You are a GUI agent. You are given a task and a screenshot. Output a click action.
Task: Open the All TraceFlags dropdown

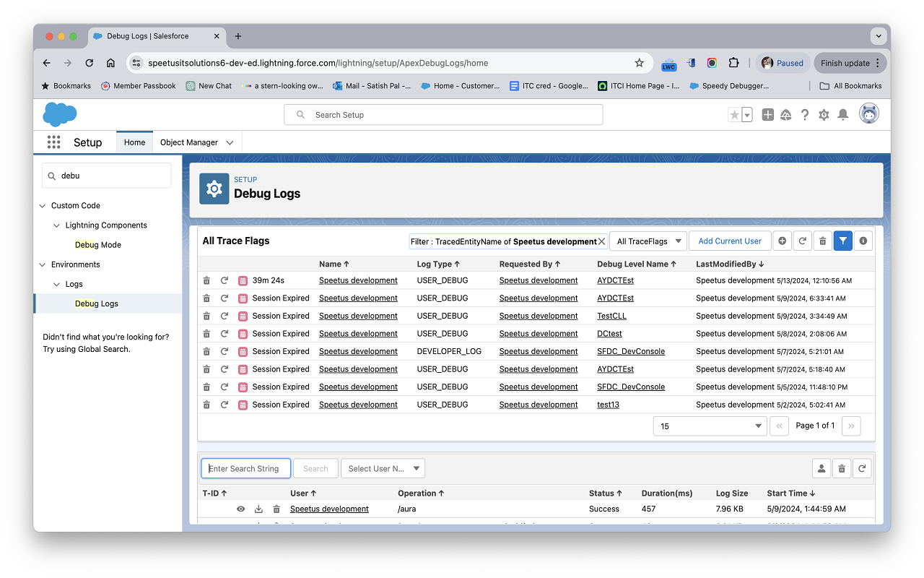click(648, 240)
